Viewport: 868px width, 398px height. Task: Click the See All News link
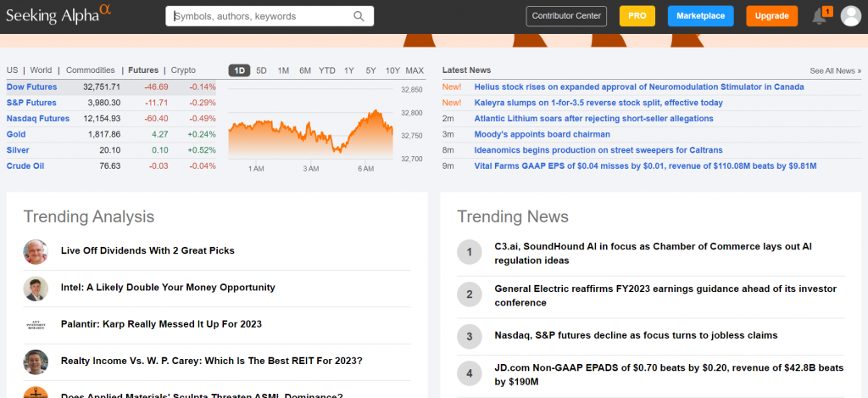tap(835, 71)
